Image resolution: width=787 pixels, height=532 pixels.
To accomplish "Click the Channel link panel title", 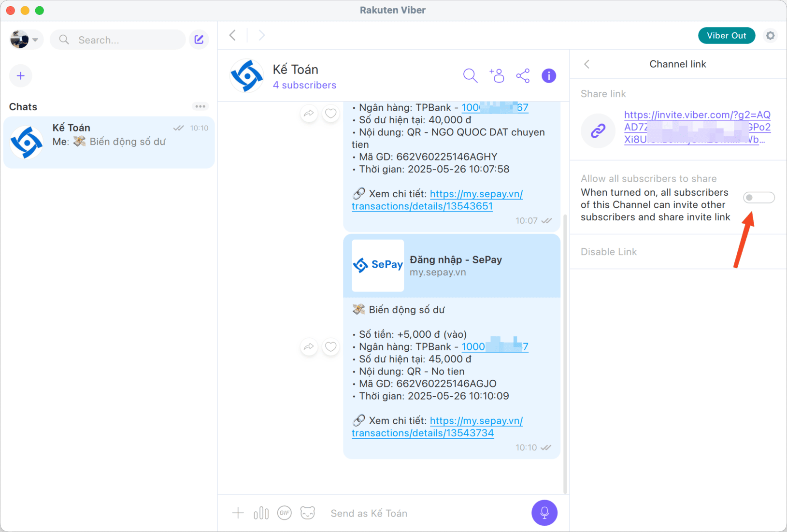I will [677, 64].
